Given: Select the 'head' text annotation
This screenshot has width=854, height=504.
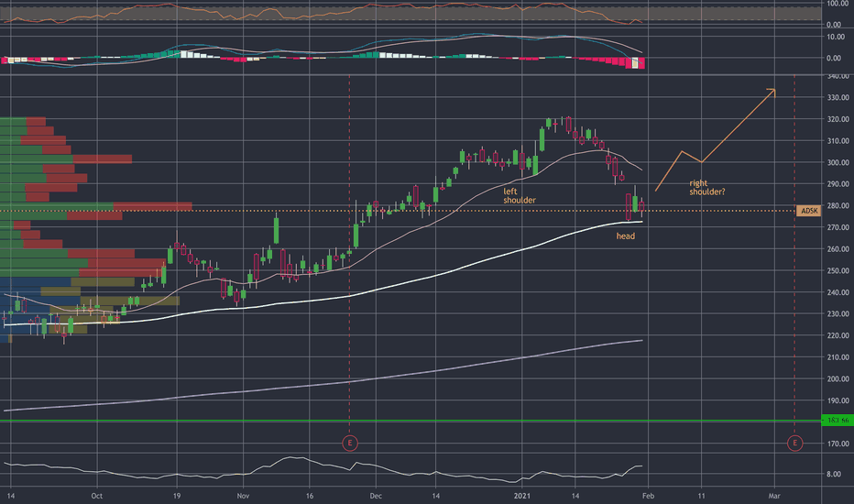Looking at the screenshot, I should coord(625,236).
